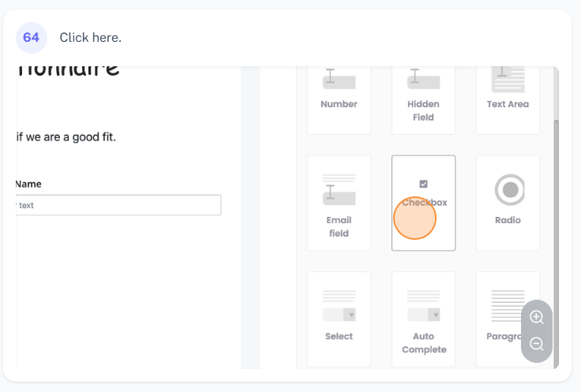The width and height of the screenshot is (581, 392).
Task: Click the "if we are a good fit." text
Action: 66,137
